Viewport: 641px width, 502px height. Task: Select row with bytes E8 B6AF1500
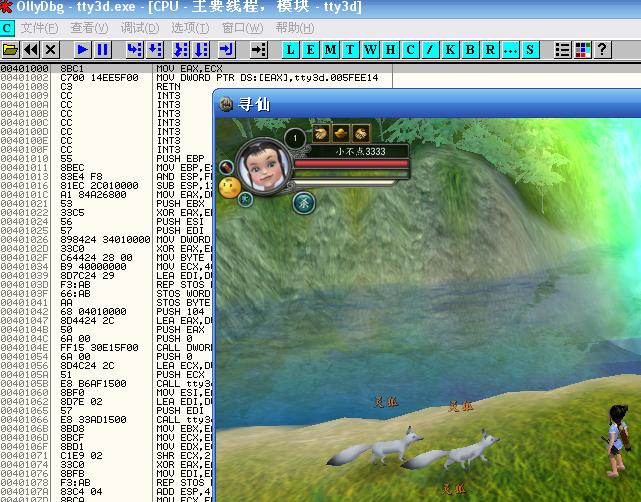(106, 383)
